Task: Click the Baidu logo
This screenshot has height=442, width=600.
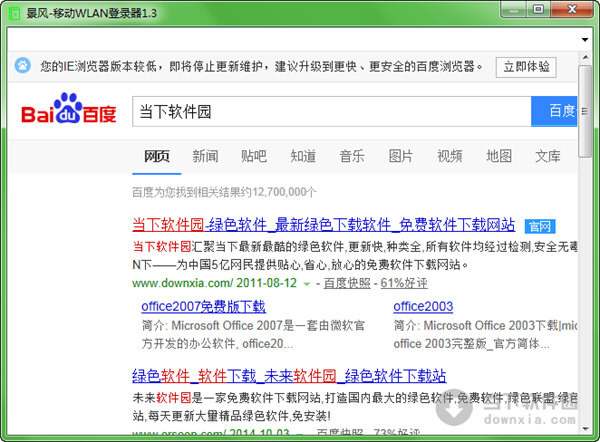Action: [x=68, y=109]
